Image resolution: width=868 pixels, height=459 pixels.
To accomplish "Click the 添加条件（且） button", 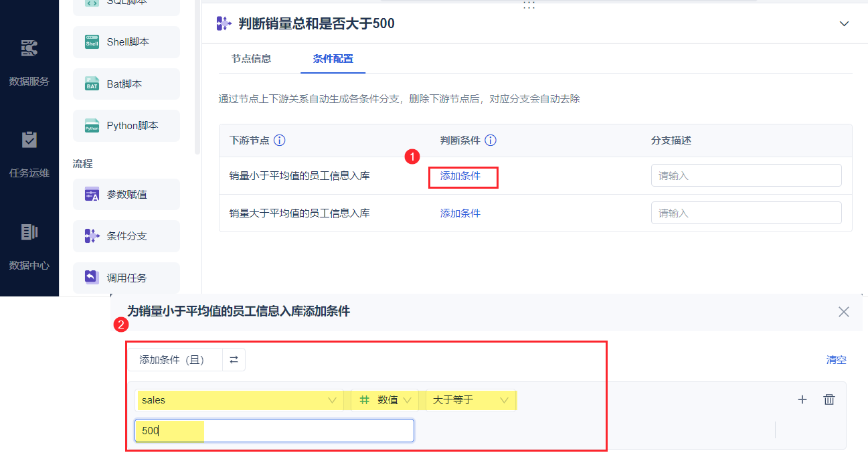I will tap(175, 359).
